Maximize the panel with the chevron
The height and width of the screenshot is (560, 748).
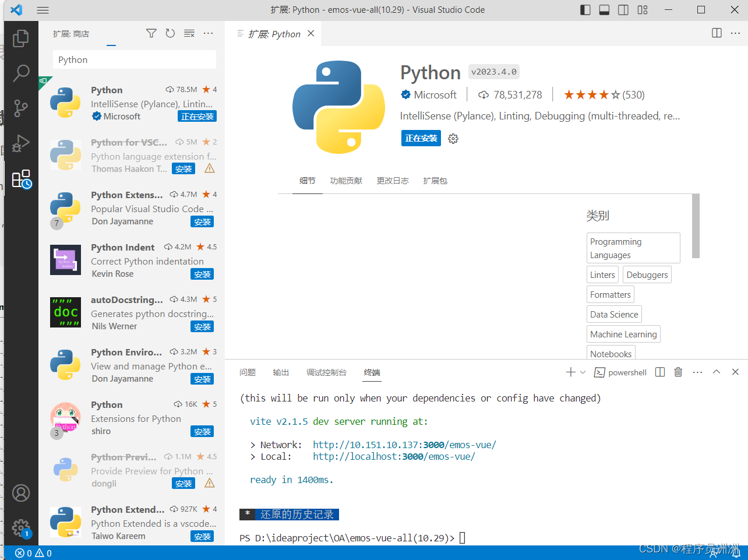point(717,372)
